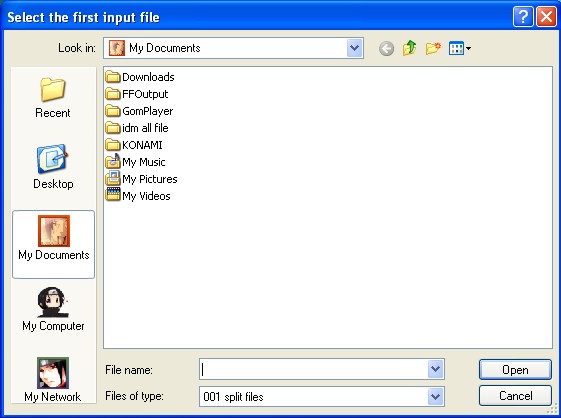Open Recent places in sidebar
Screen dimensions: 561x418
coord(53,98)
